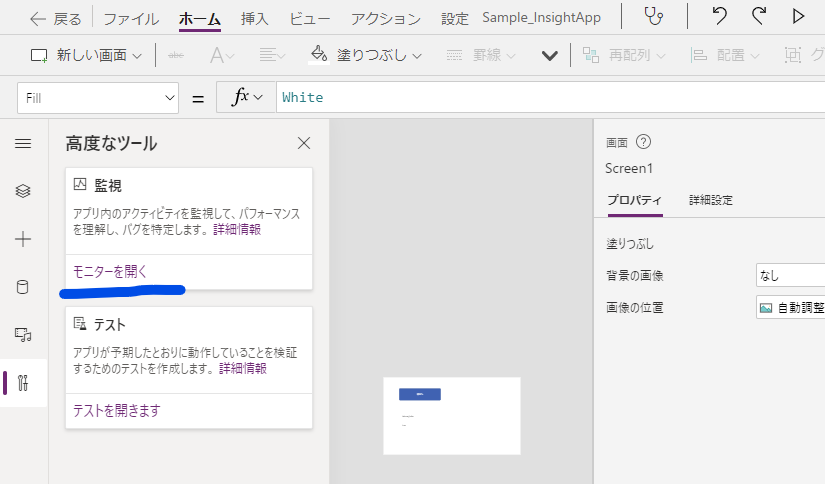This screenshot has height=484, width=825.
Task: Expand the Fill property dropdown
Action: pos(98,98)
